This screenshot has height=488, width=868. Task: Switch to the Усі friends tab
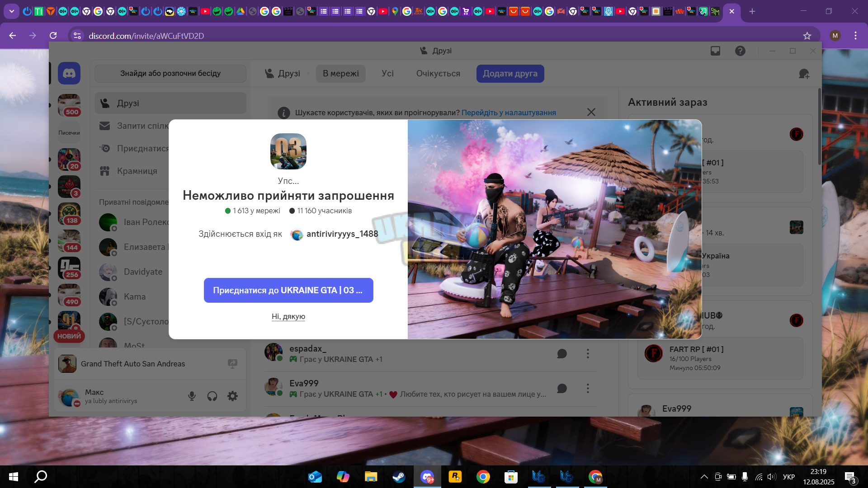pyautogui.click(x=387, y=74)
